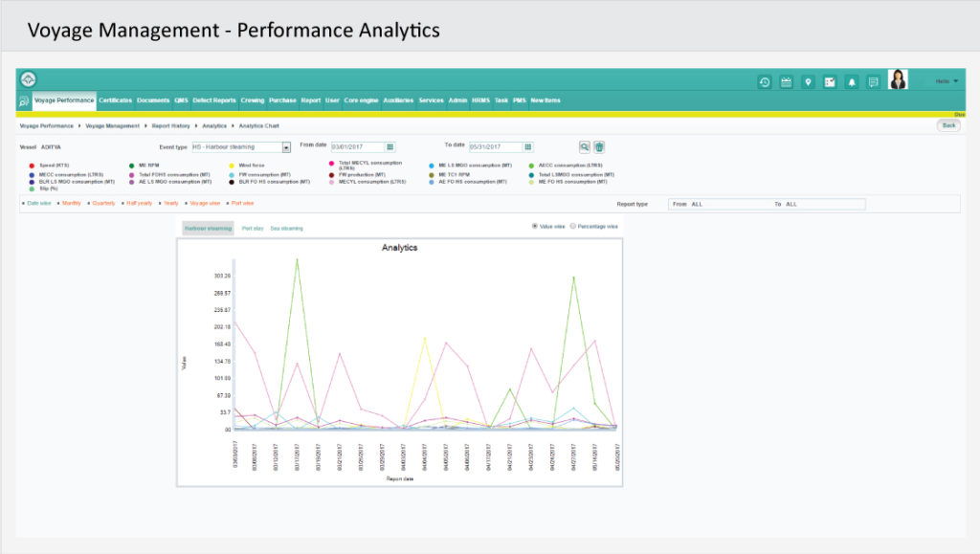The width and height of the screenshot is (980, 554).
Task: Open the history clock icon in the top bar
Action: [764, 81]
